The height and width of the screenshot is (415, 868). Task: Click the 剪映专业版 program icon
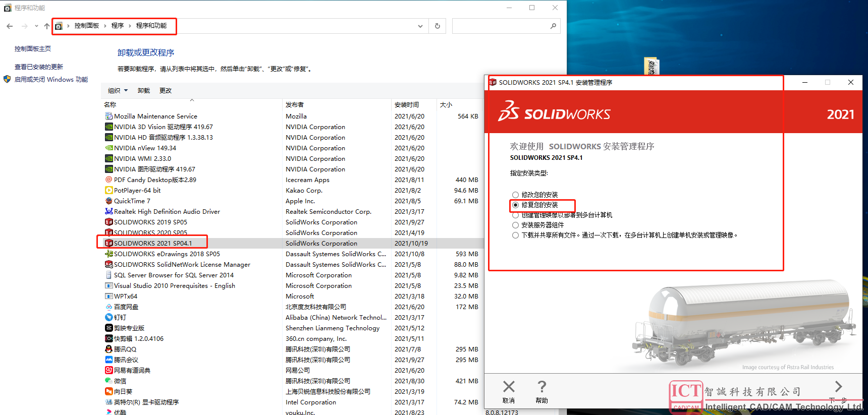(108, 328)
